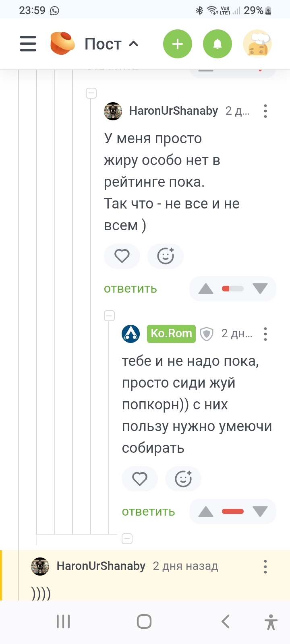Reply to Ko.Rom's comment via ответить
The width and height of the screenshot is (290, 644).
coord(148,512)
